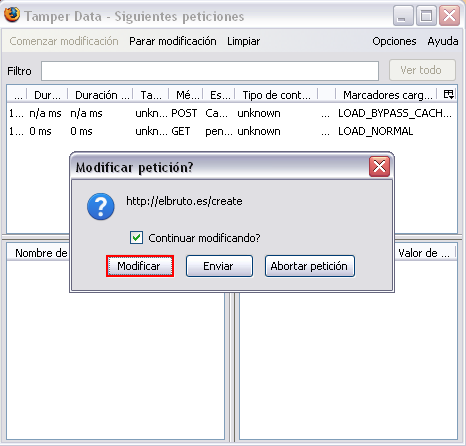The width and height of the screenshot is (466, 446).
Task: Click the column picker icon in table header
Action: coord(448,94)
